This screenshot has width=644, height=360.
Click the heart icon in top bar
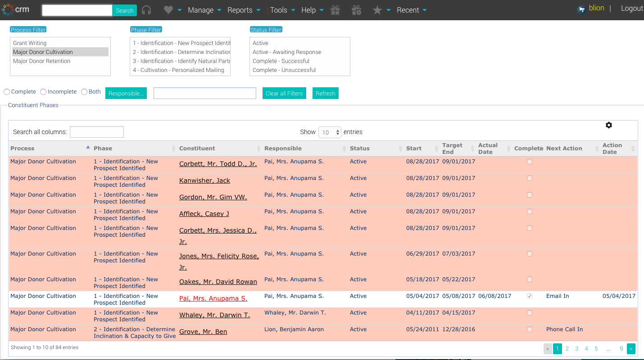(168, 10)
